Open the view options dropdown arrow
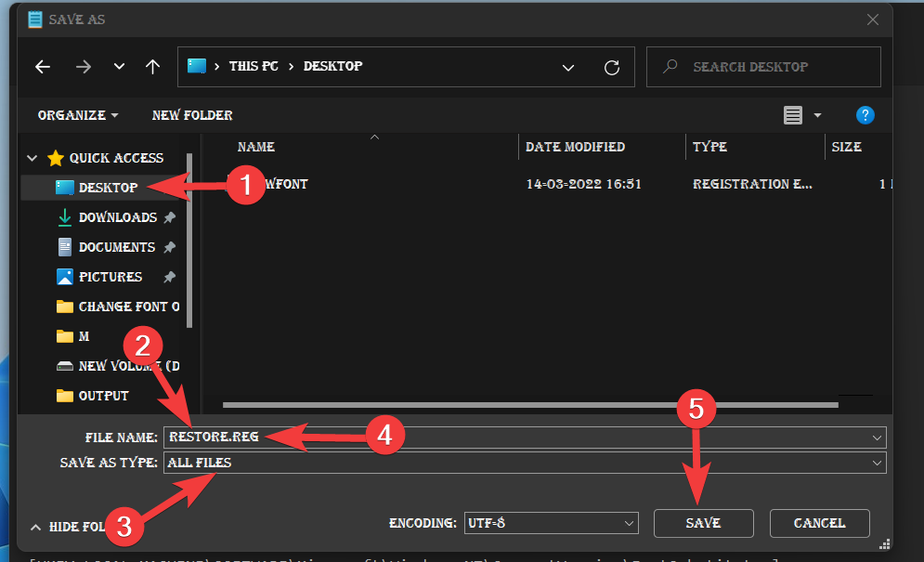This screenshot has height=562, width=924. [x=817, y=115]
